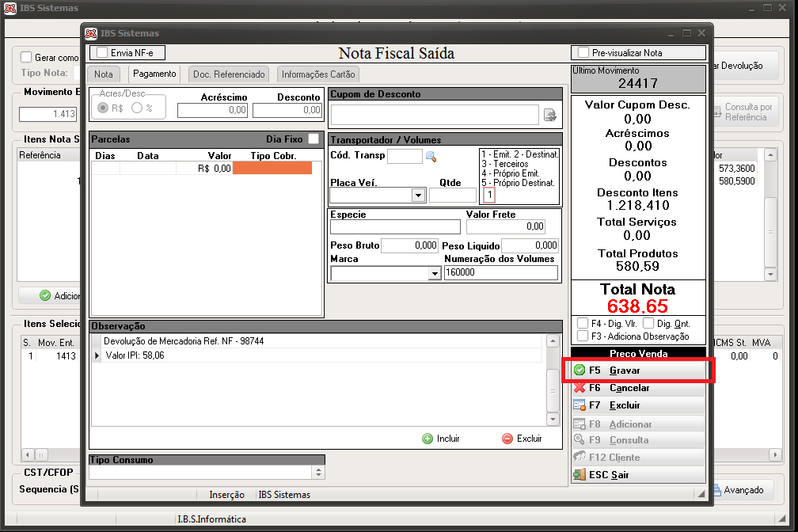Select the Informações Cartão tab
798x532 pixels.
click(318, 74)
